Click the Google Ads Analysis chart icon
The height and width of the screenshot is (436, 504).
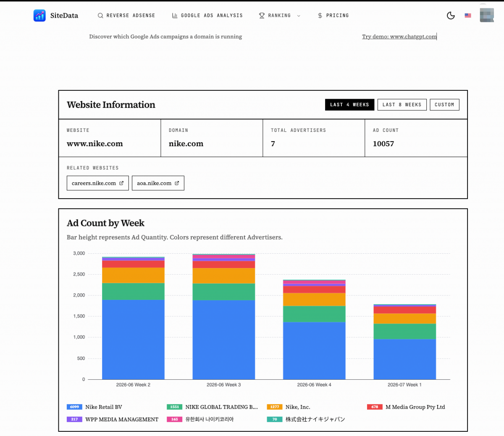175,16
